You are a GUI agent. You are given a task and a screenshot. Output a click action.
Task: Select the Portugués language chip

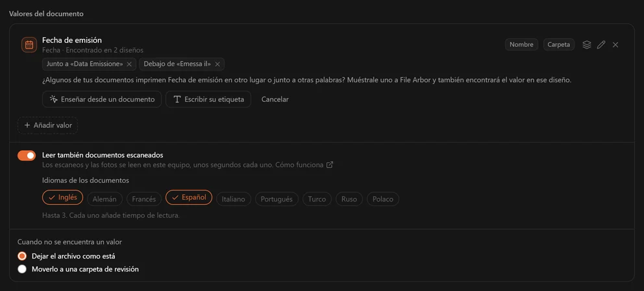pos(277,199)
